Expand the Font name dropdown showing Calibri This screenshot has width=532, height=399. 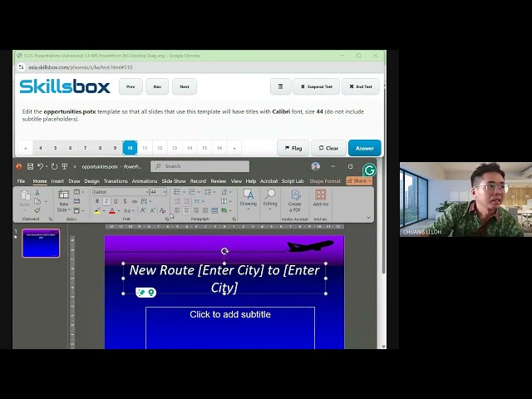coord(147,192)
